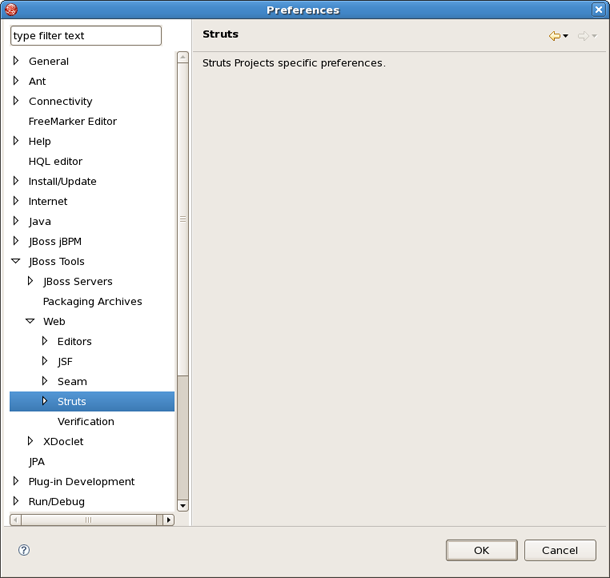Select the XDoclet label
This screenshot has width=610, height=578.
[63, 442]
